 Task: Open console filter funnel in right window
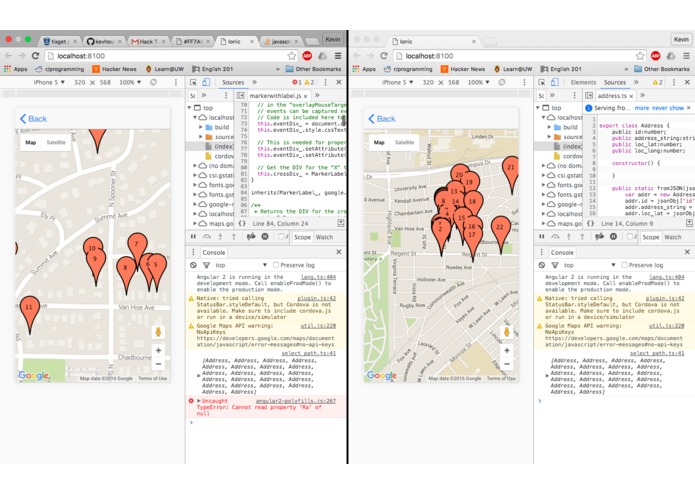coord(555,265)
